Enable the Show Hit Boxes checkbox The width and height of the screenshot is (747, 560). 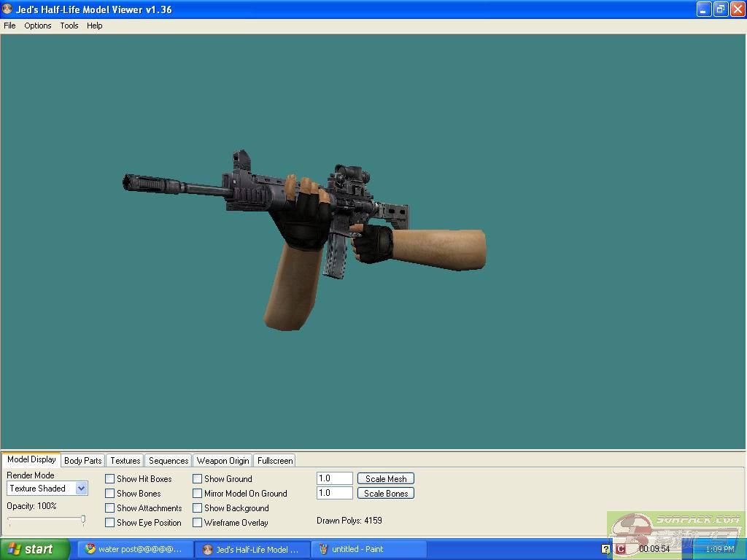(x=110, y=479)
